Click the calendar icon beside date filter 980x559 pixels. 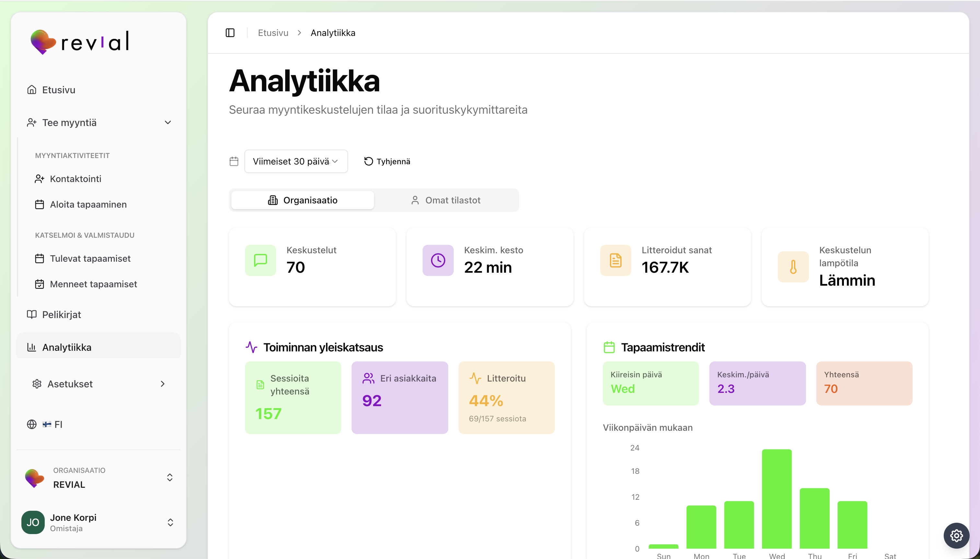234,161
